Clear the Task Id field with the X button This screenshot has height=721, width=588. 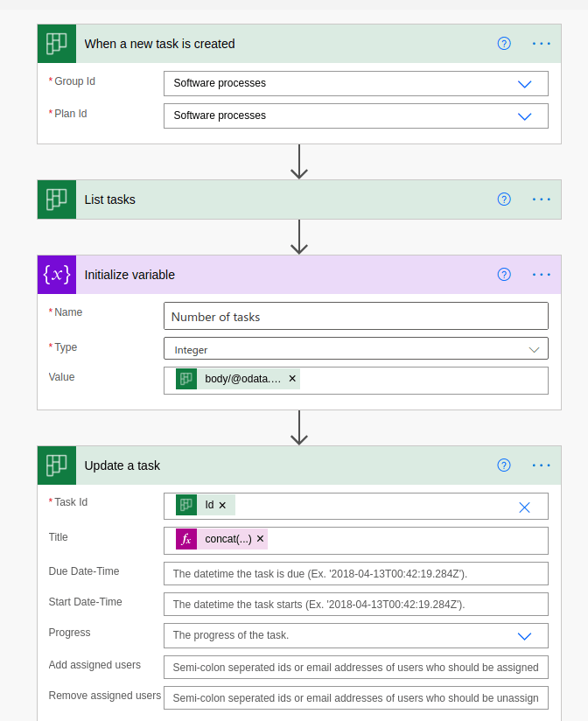[523, 507]
